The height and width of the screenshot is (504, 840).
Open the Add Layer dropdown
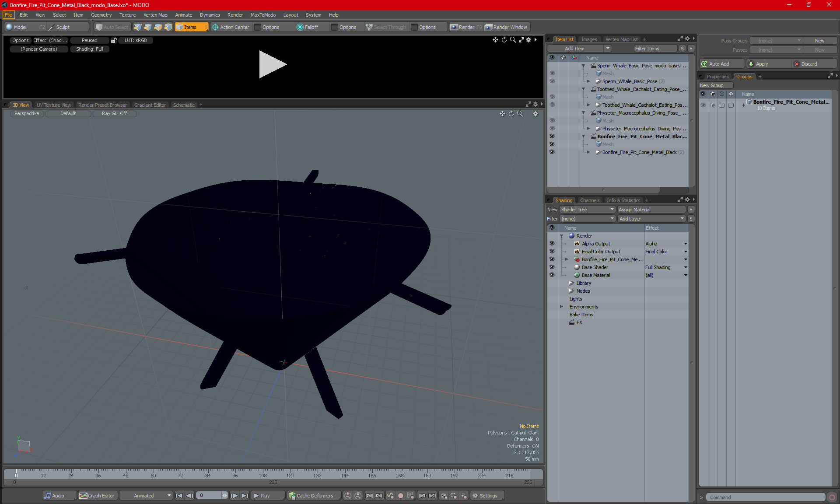point(651,219)
